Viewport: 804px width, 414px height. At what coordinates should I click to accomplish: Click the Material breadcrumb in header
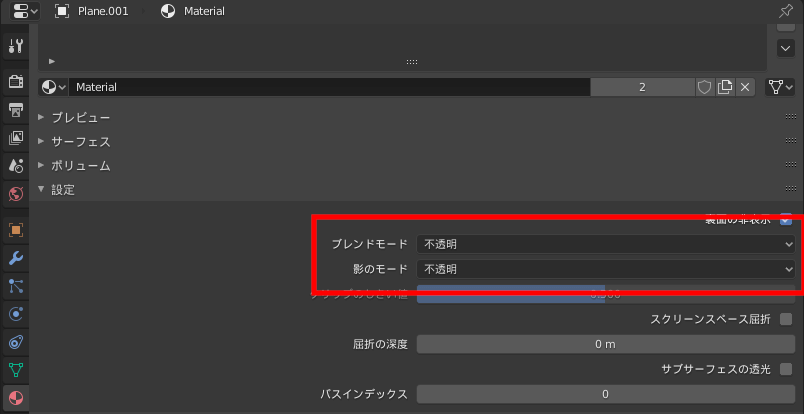point(193,11)
